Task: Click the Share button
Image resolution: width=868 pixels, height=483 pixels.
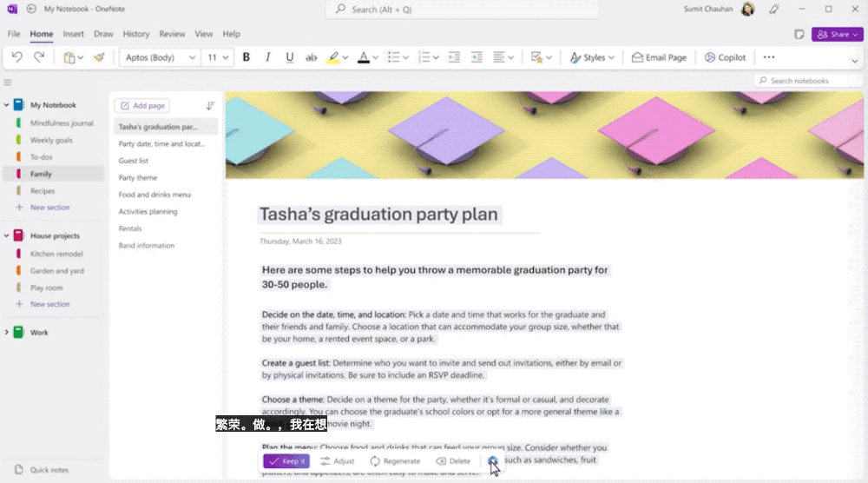Action: tap(837, 35)
